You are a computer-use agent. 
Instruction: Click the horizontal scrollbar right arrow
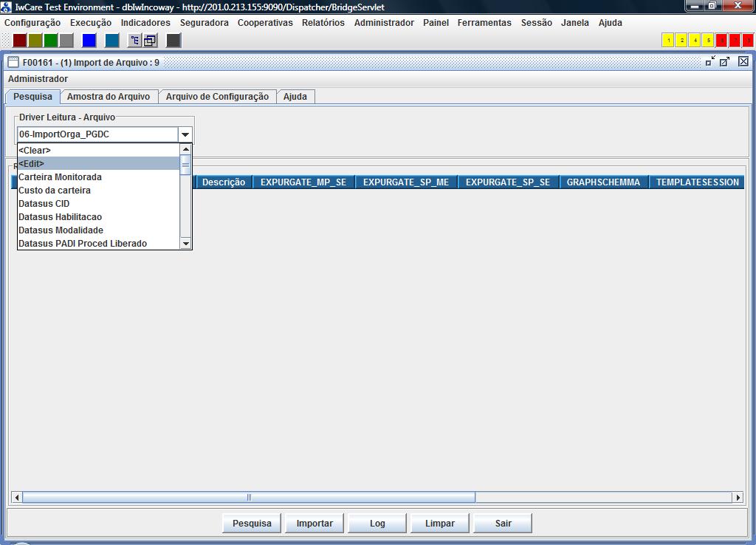tap(738, 498)
